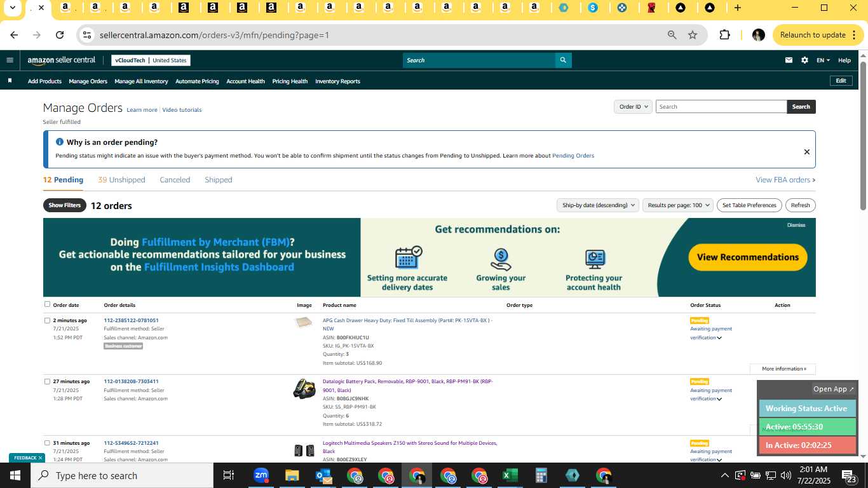View site information icon in address bar

pyautogui.click(x=88, y=35)
